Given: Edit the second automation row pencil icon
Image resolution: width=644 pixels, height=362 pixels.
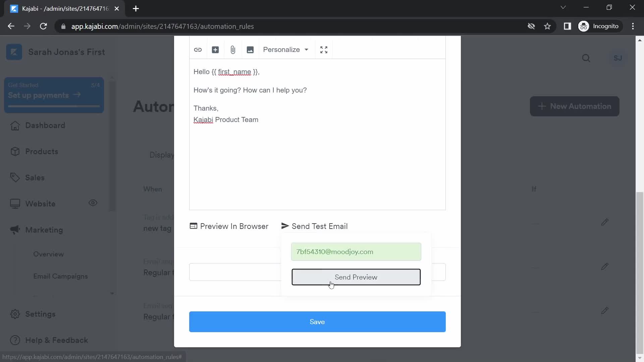Looking at the screenshot, I should 605,266.
